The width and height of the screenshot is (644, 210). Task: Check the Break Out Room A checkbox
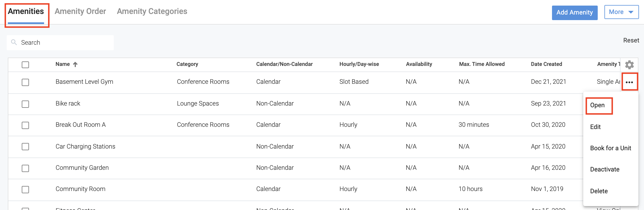coord(25,125)
